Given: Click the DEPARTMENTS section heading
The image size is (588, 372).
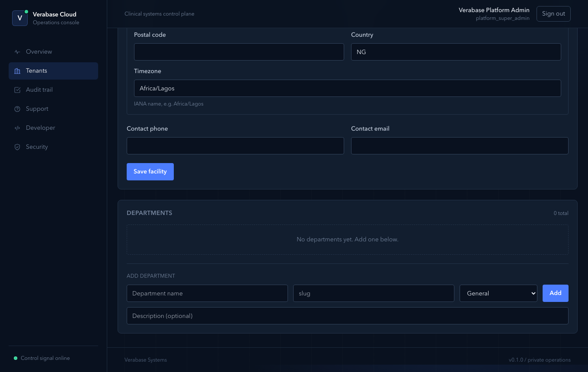Looking at the screenshot, I should pyautogui.click(x=150, y=213).
